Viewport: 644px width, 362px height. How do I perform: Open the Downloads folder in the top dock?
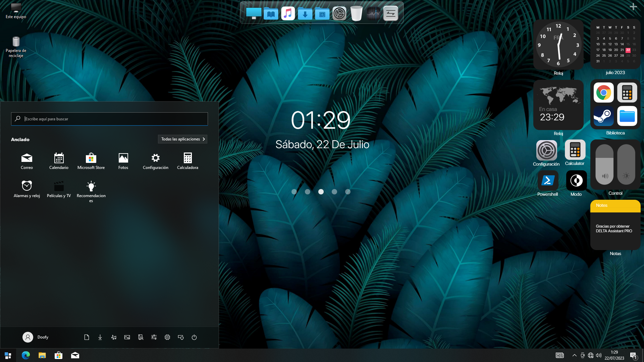[x=305, y=14]
